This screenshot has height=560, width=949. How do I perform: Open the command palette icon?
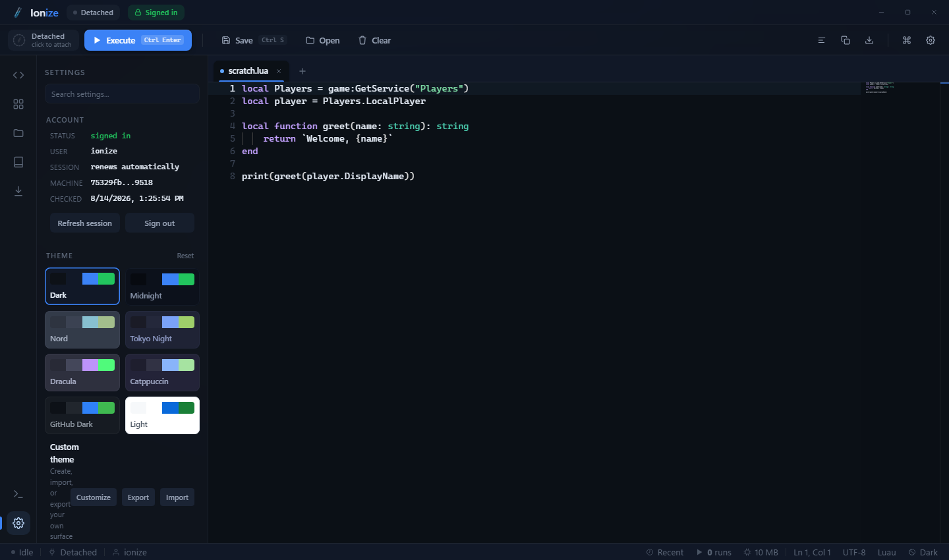(x=907, y=40)
